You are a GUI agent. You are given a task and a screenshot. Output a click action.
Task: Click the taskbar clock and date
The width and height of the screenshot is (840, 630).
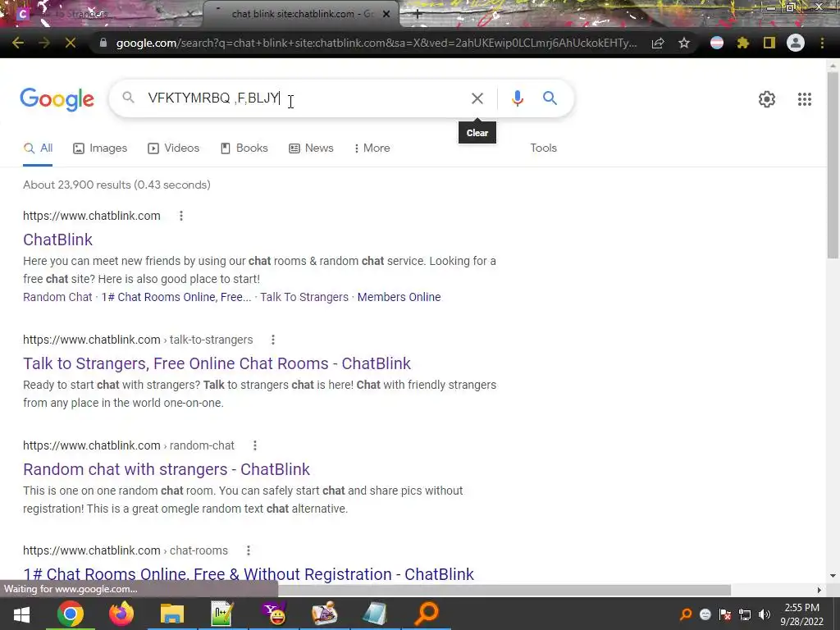pyautogui.click(x=801, y=614)
